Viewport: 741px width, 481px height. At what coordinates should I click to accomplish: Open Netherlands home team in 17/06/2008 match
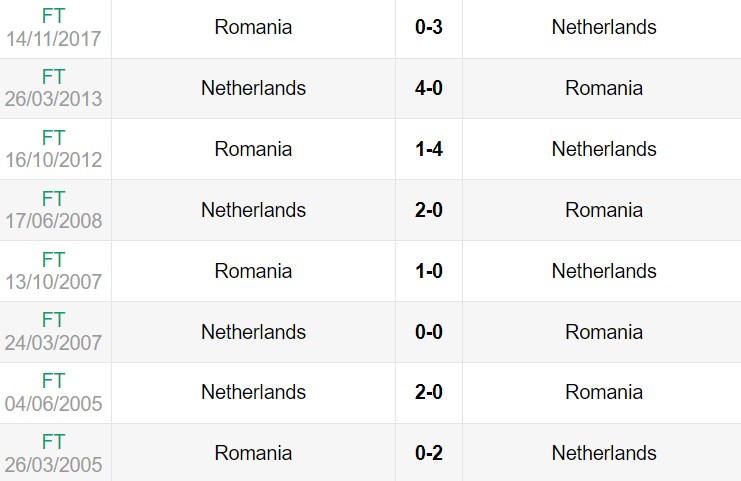point(253,210)
